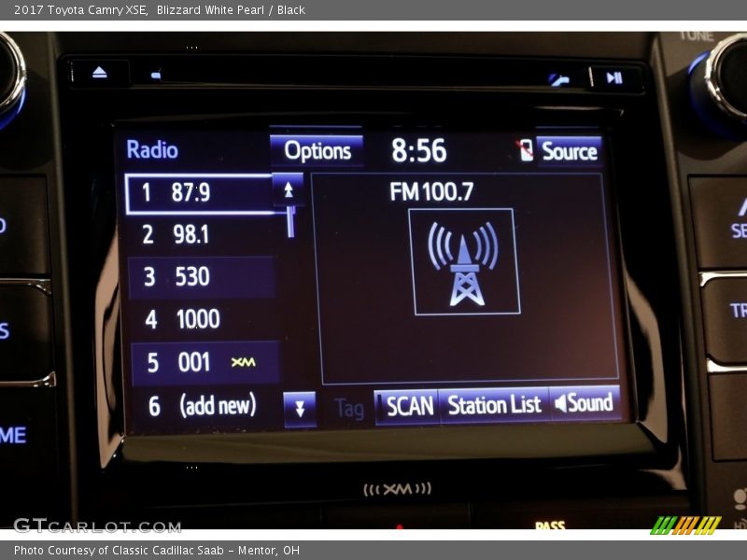Tap the FM 100.7 station label
This screenshot has height=560, width=747.
(431, 192)
